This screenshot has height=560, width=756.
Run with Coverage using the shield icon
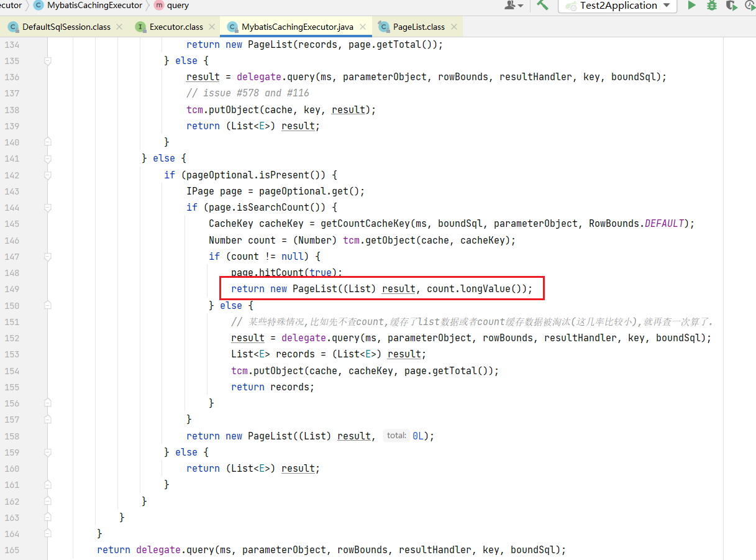click(732, 6)
